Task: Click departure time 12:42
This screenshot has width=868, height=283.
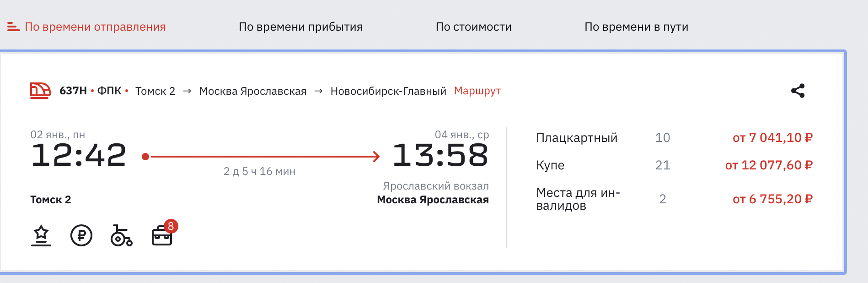Action: pos(79,155)
